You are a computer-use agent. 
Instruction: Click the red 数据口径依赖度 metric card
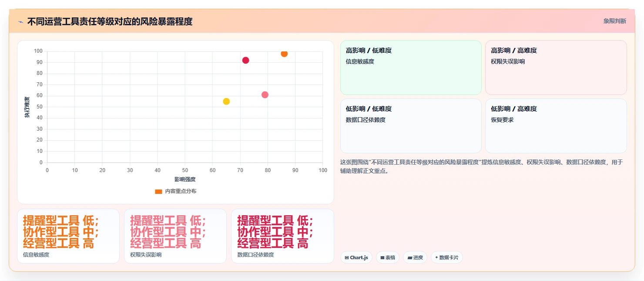pyautogui.click(x=282, y=236)
